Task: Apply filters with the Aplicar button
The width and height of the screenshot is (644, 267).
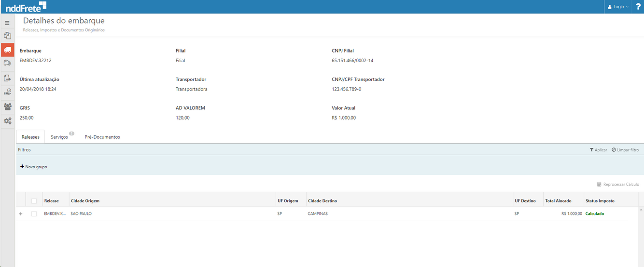Action: tap(599, 150)
